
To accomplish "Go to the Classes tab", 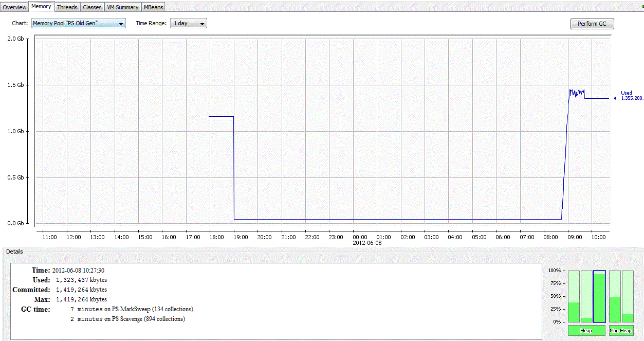I will pyautogui.click(x=92, y=7).
